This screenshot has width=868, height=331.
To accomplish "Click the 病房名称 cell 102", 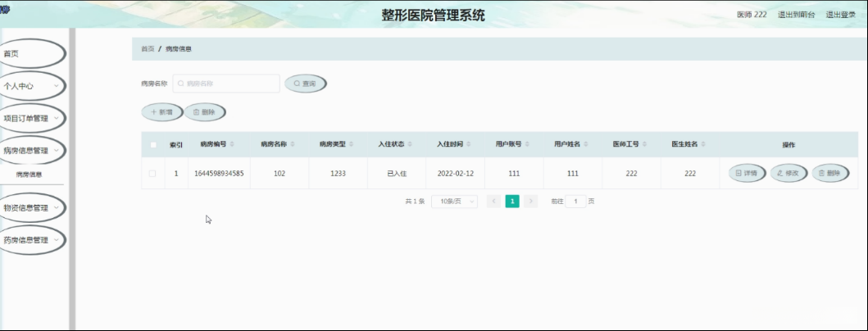I will (279, 173).
